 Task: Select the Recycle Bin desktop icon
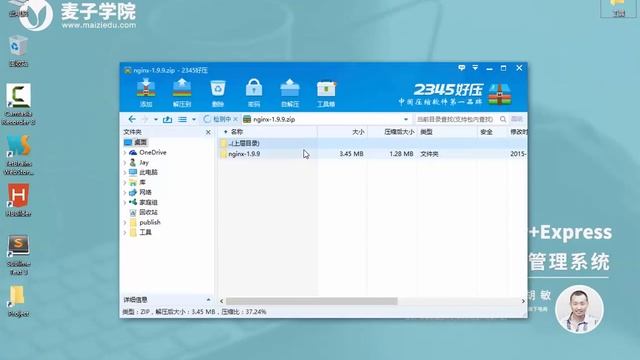point(18,51)
